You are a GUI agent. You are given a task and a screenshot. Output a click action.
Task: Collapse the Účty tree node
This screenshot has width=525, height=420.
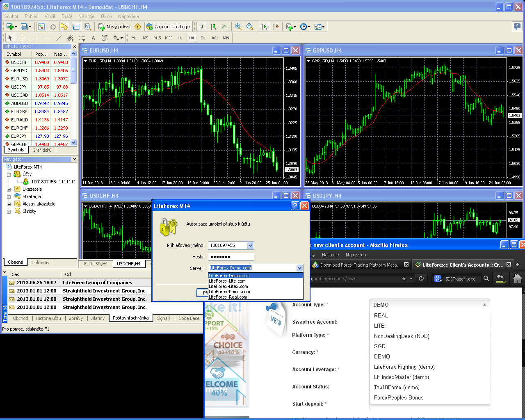pos(9,174)
